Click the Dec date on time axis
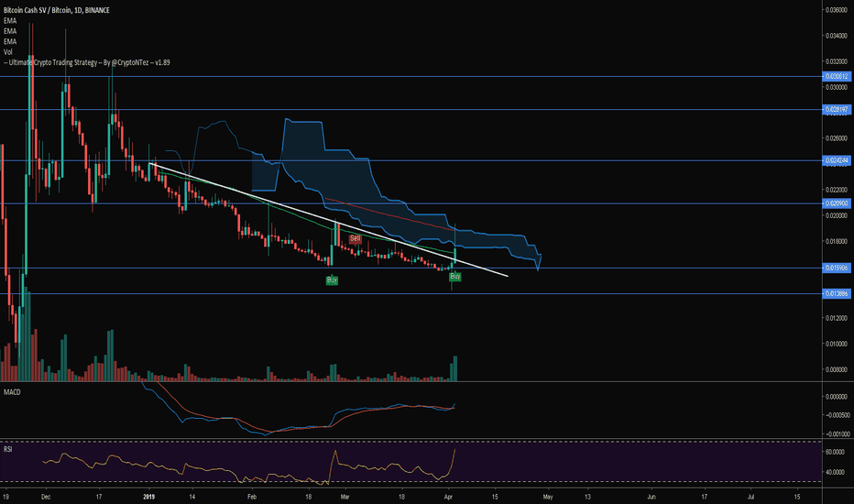The width and height of the screenshot is (854, 504). (x=46, y=497)
